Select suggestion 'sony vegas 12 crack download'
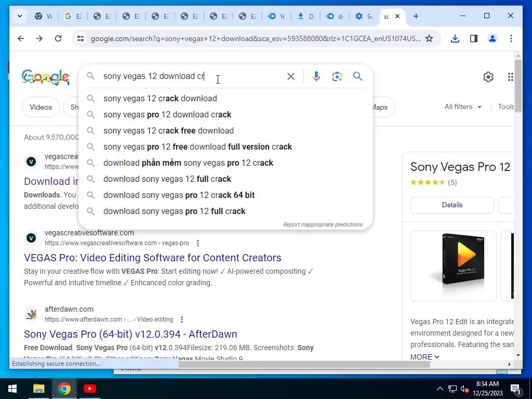532x399 pixels. 225,98
